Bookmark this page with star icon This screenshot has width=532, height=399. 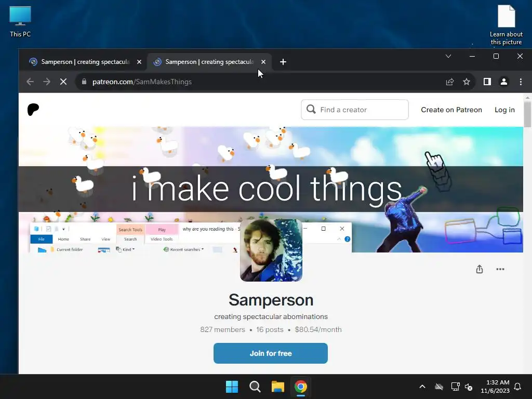(x=467, y=82)
